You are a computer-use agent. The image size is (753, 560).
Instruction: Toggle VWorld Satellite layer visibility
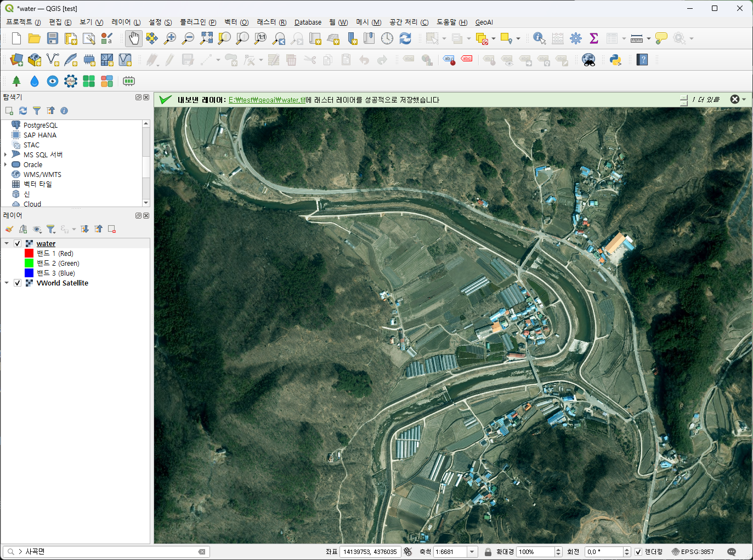(18, 283)
